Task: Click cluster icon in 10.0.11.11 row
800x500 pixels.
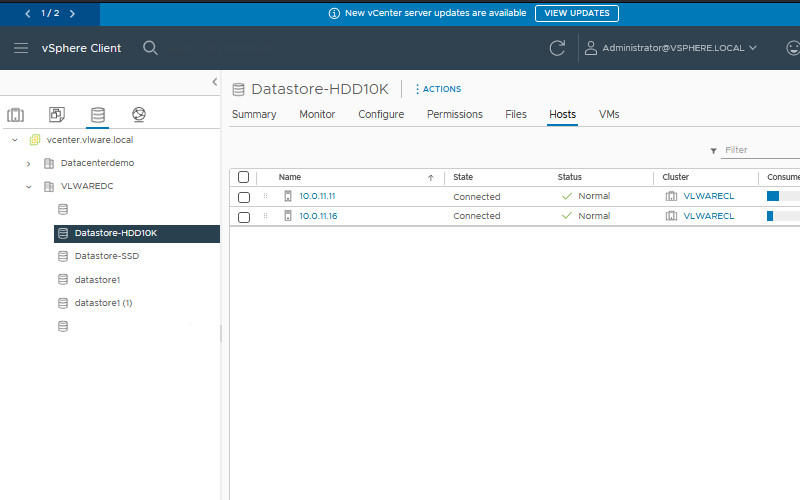Action: coord(671,196)
